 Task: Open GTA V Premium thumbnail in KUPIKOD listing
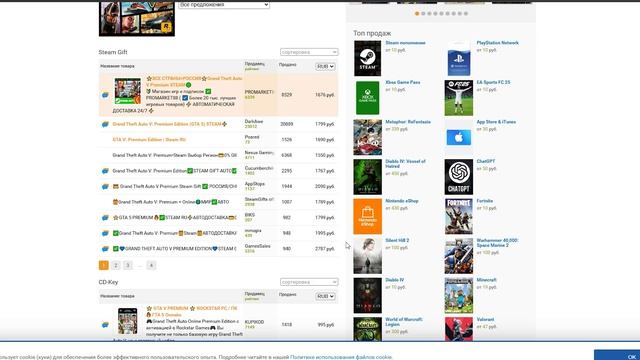[x=127, y=321]
